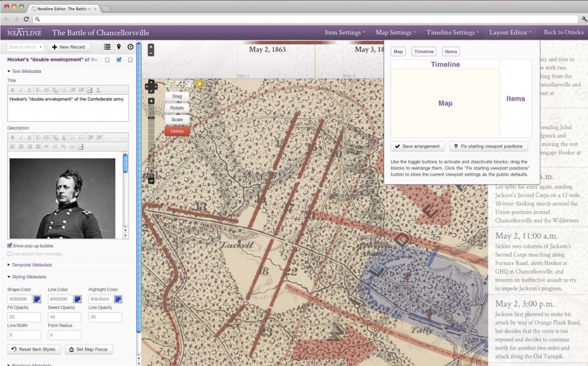
Task: Click Fix starting viewport positions
Action: pyautogui.click(x=488, y=146)
